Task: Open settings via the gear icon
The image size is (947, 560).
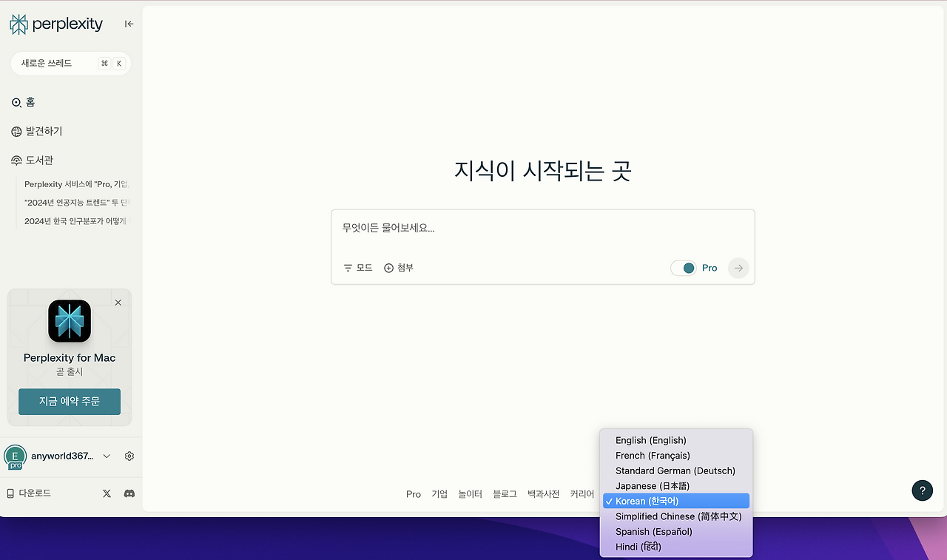Action: pos(129,456)
